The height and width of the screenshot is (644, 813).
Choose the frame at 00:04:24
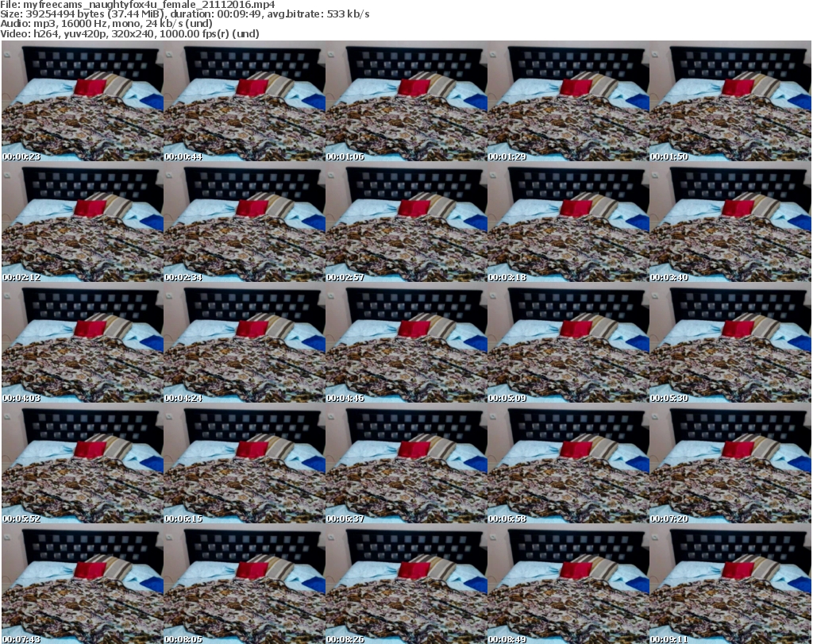[245, 343]
